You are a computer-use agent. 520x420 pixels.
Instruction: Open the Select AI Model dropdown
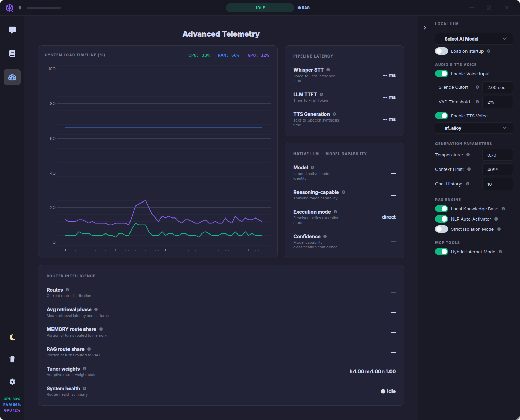point(474,39)
